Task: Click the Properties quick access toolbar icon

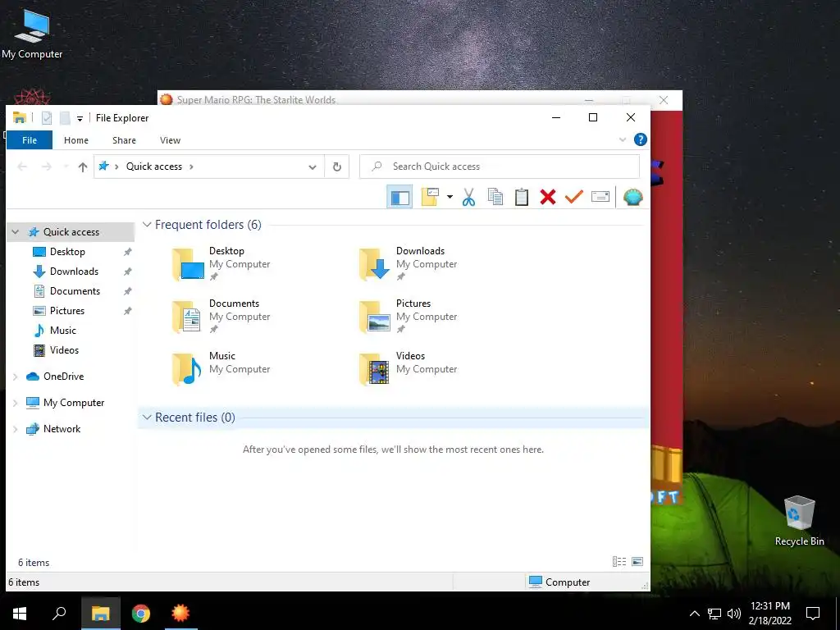Action: (x=47, y=118)
